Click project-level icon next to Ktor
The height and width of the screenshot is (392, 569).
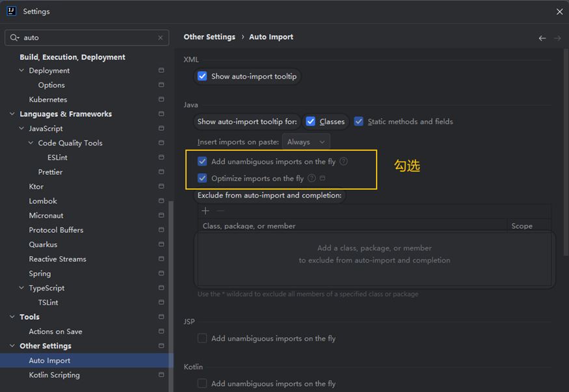tap(161, 187)
